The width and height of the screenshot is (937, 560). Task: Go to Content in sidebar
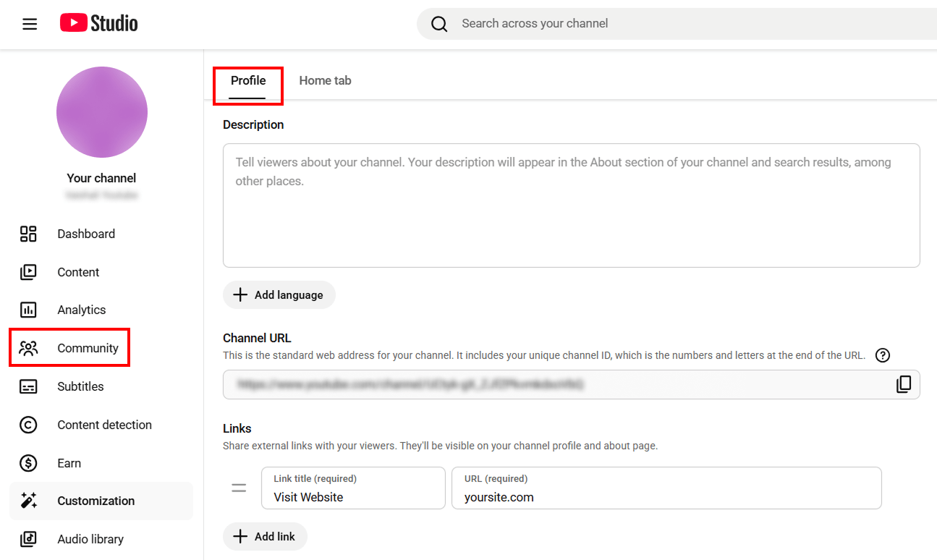[78, 272]
